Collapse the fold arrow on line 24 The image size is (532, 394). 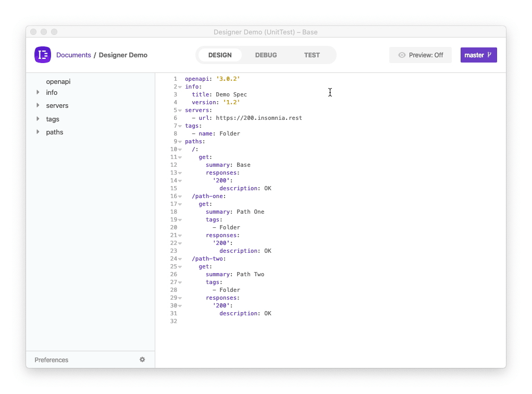[x=180, y=259]
